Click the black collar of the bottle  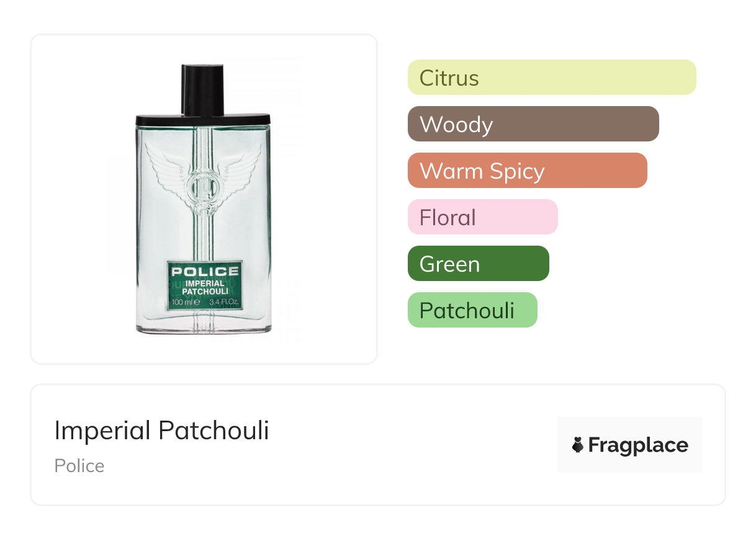point(204,118)
